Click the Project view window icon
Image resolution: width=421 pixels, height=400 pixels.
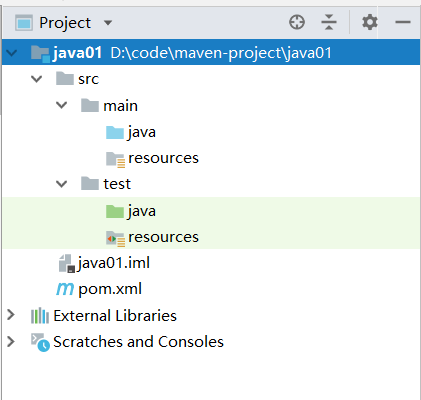24,23
